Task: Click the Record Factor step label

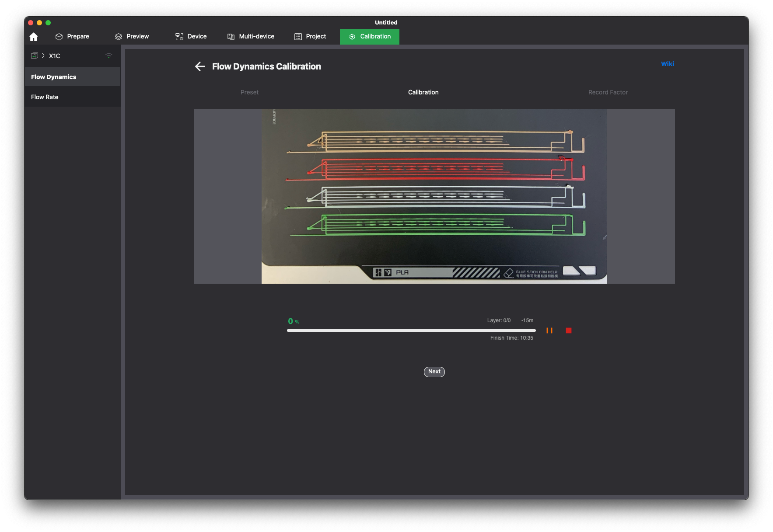Action: click(608, 92)
